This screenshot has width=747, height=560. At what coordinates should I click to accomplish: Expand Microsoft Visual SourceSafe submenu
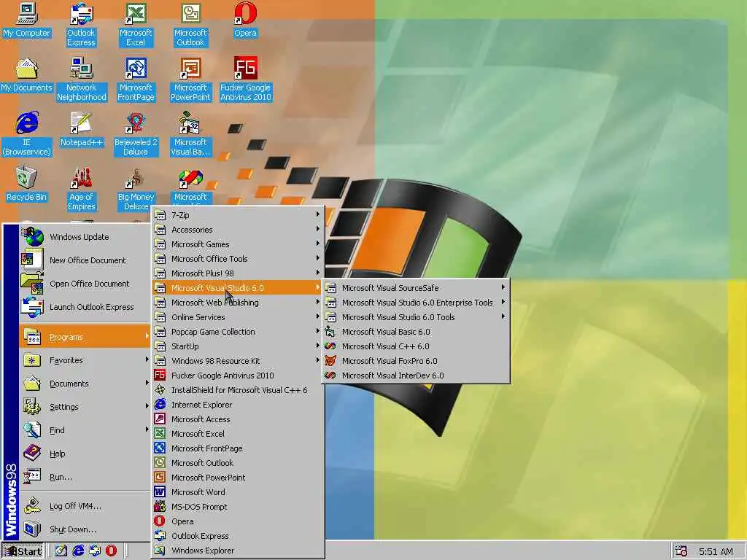415,287
